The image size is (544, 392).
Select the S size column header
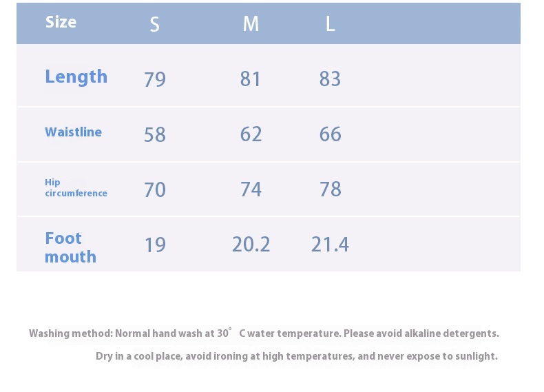point(154,24)
